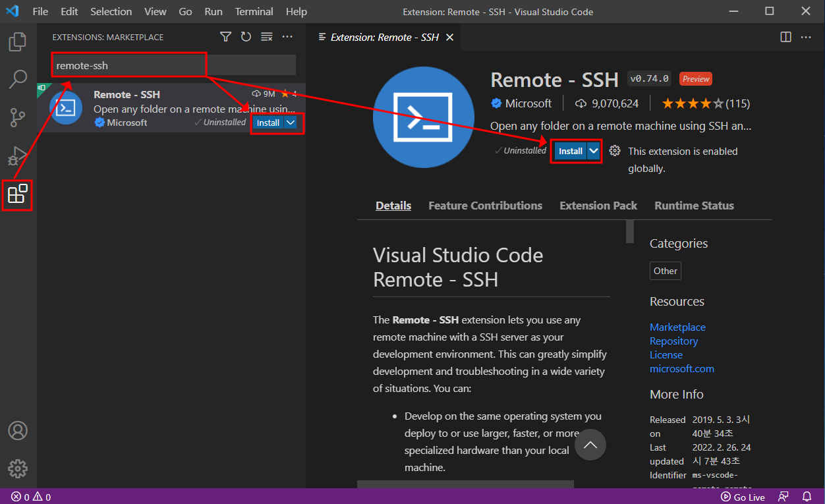Screen dimensions: 825x504
Task: Install Remote - SSH from details page
Action: point(571,151)
